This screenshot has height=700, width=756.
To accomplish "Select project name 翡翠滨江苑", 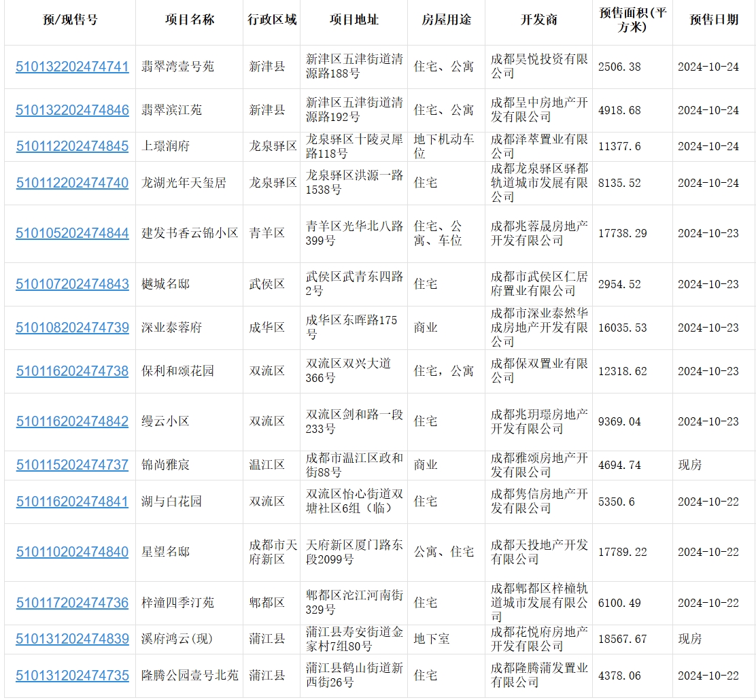I will 171,110.
